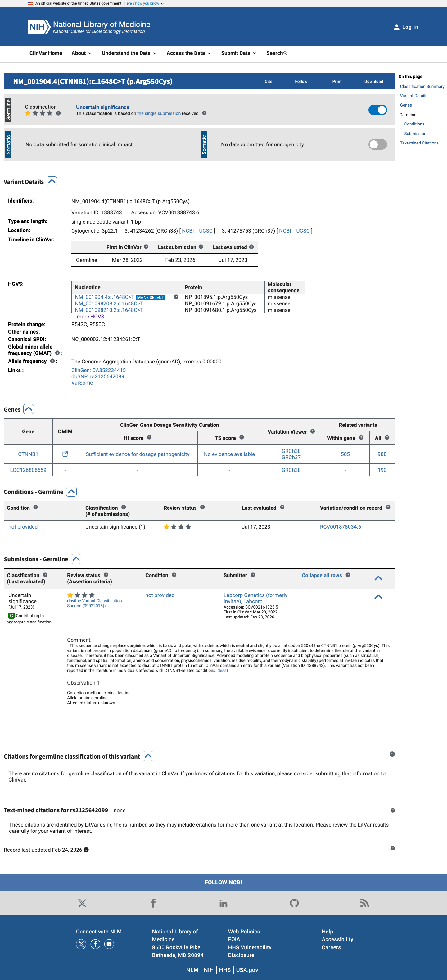Open LOC126806659 gene link
Image resolution: width=447 pixels, height=980 pixels.
click(x=28, y=470)
